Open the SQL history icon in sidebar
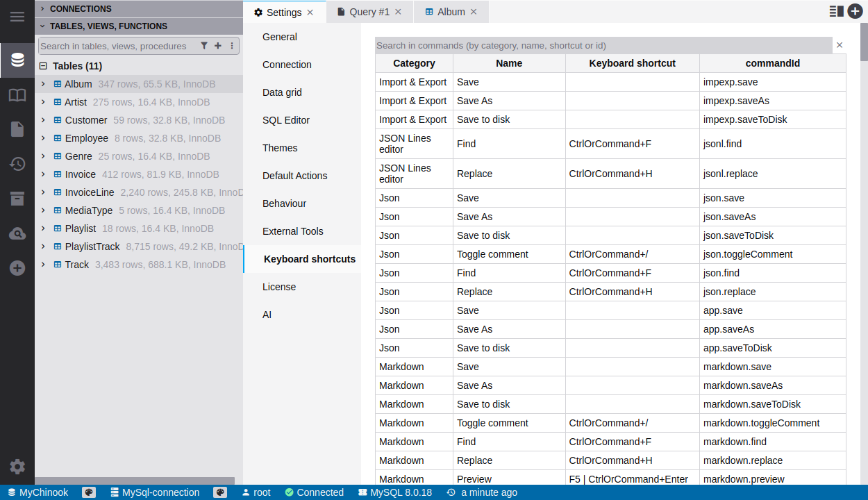868x500 pixels. [17, 164]
